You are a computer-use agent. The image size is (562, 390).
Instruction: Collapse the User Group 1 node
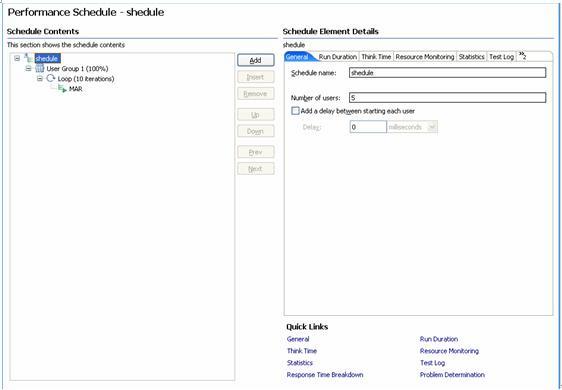click(28, 68)
